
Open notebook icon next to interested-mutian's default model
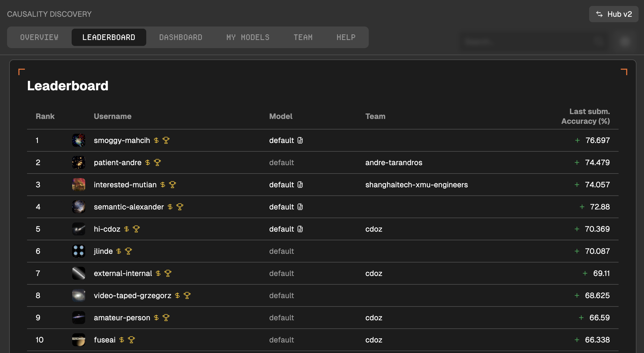pyautogui.click(x=300, y=185)
